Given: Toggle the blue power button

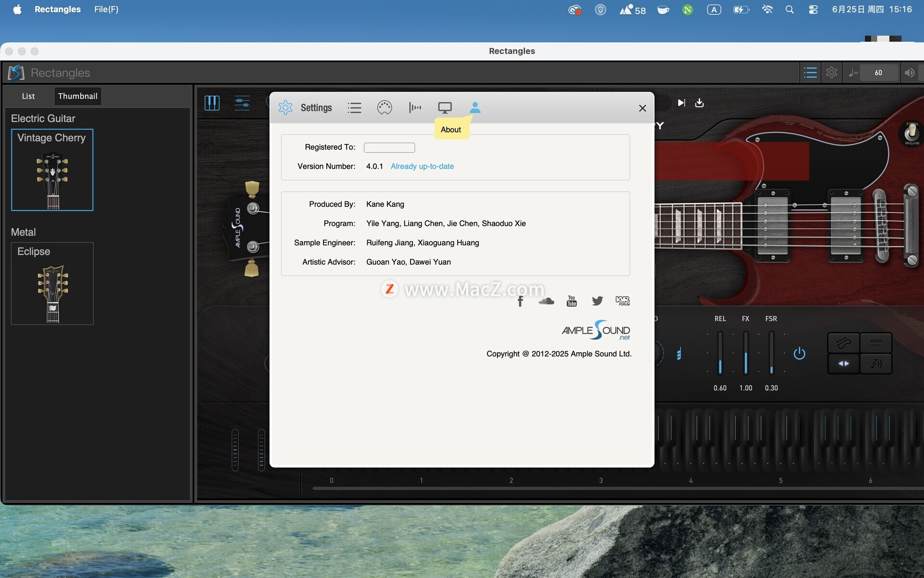Looking at the screenshot, I should [x=799, y=354].
